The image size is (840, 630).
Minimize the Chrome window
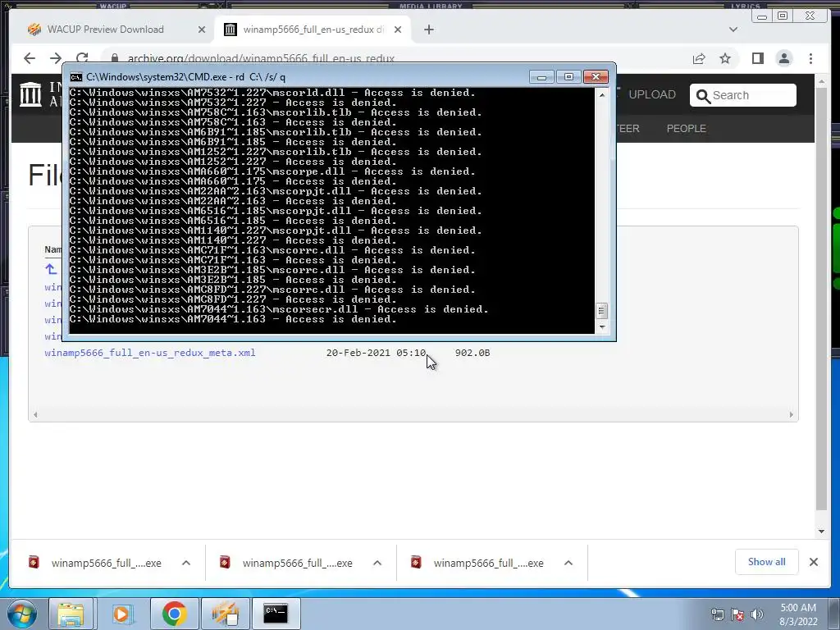tap(762, 16)
